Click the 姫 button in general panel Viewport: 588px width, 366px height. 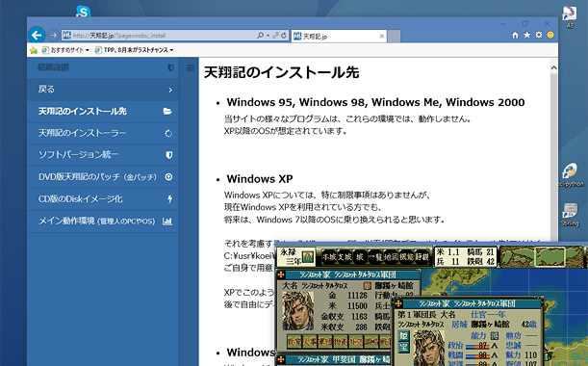[x=404, y=335]
